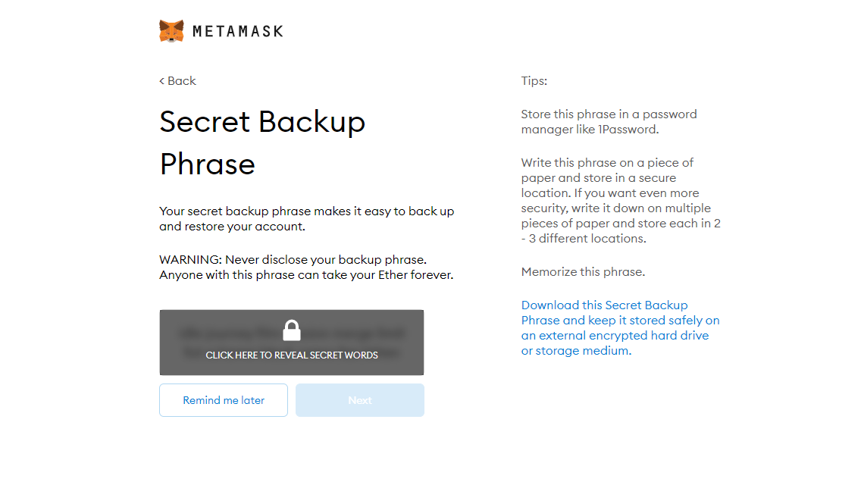Click the 'Your secret backup phrase makes it easy' paragraph
Image resolution: width=861 pixels, height=504 pixels.
pos(306,218)
